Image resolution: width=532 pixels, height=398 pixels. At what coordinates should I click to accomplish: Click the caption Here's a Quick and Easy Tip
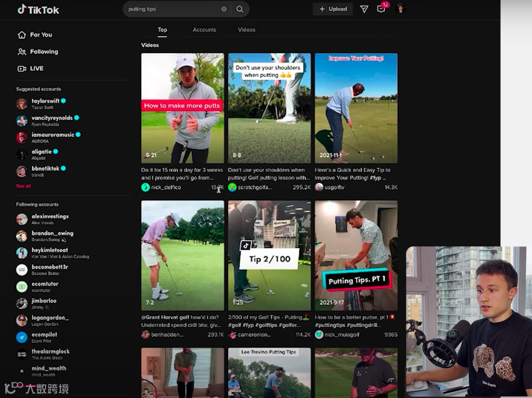pyautogui.click(x=353, y=174)
